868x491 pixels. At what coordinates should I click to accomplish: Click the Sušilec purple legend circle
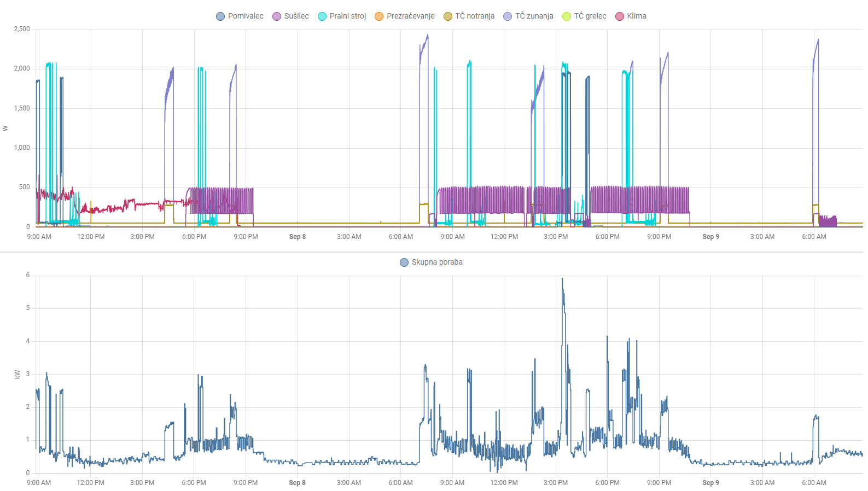277,16
